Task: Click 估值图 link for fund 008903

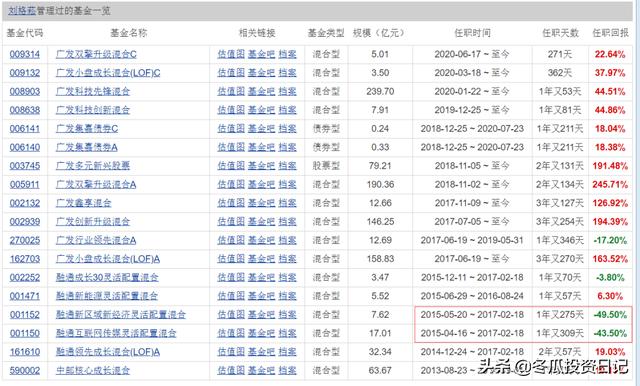Action: (231, 91)
